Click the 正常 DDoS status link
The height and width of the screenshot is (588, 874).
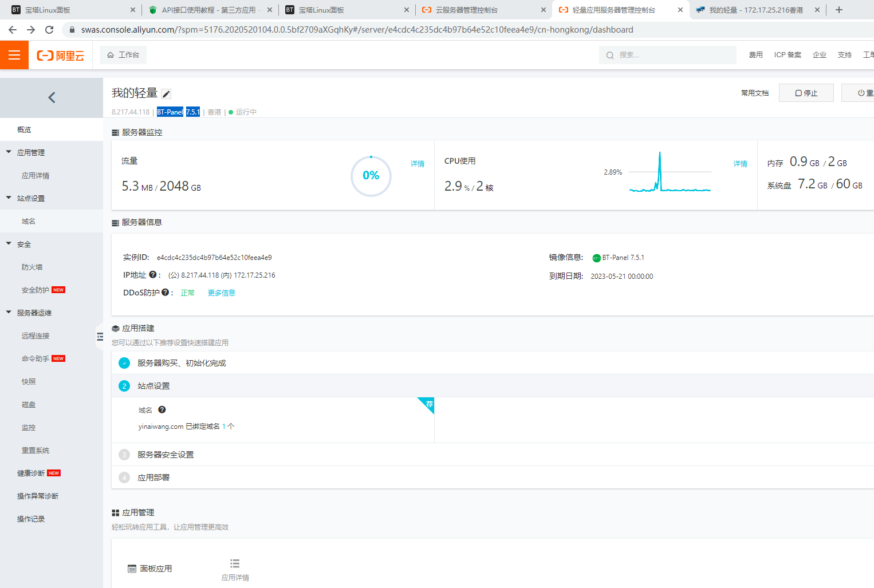point(188,293)
